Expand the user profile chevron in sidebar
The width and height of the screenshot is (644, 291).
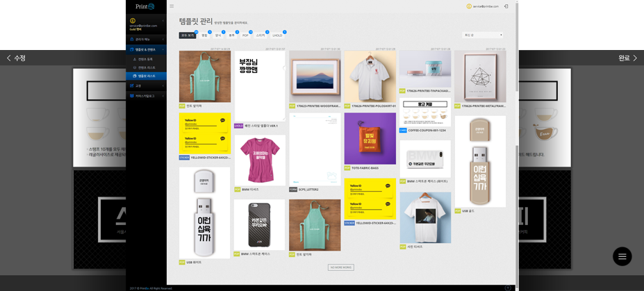point(163,21)
